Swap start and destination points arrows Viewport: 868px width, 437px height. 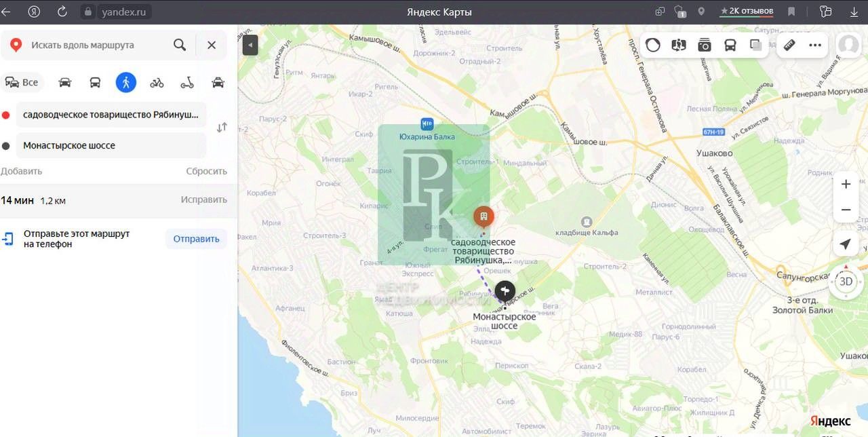[x=222, y=128]
